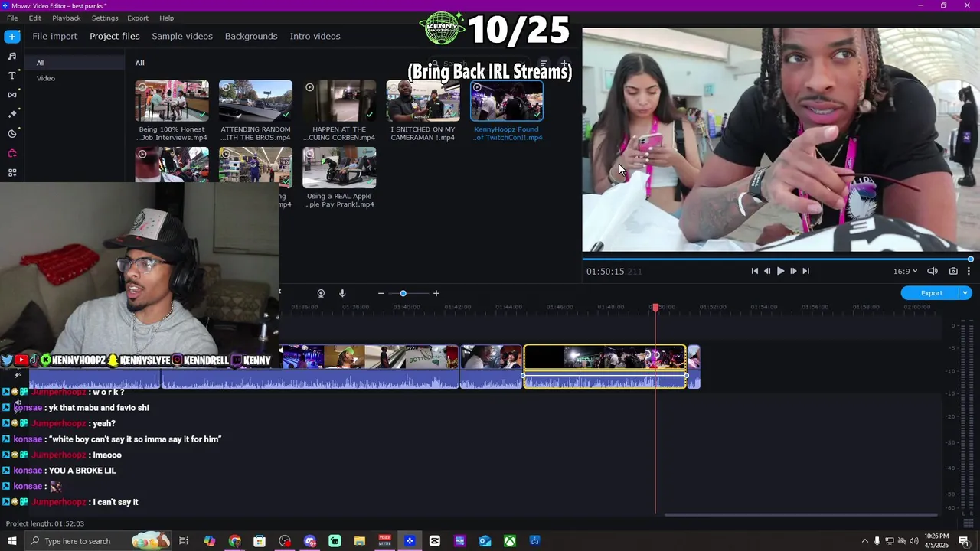Open the Effects sparkle icon in sidebar

(x=12, y=114)
